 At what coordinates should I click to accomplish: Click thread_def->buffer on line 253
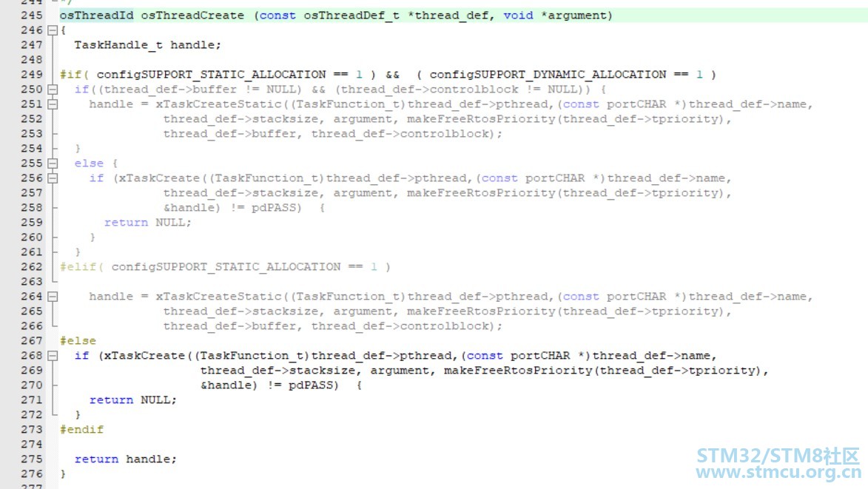[x=229, y=134]
